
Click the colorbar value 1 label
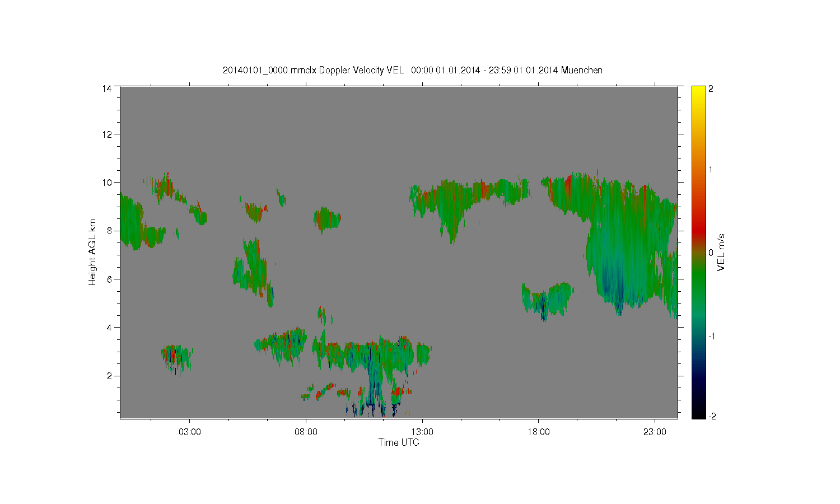(711, 170)
